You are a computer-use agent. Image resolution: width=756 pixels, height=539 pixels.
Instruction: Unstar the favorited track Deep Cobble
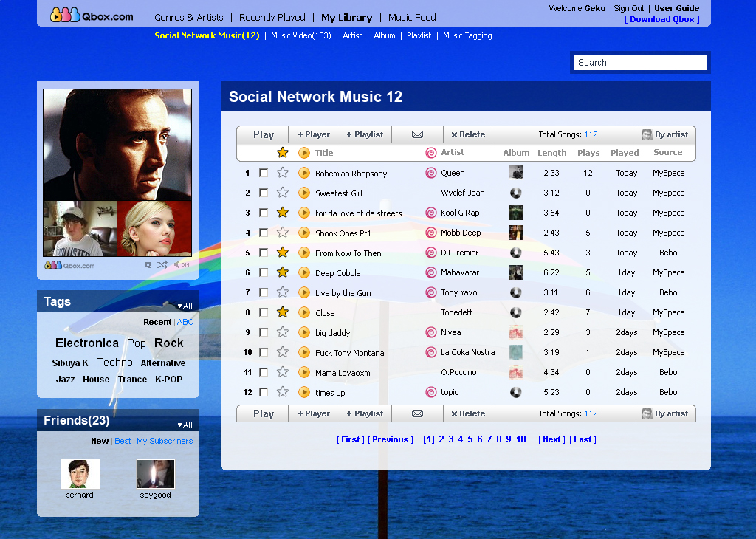pos(283,272)
